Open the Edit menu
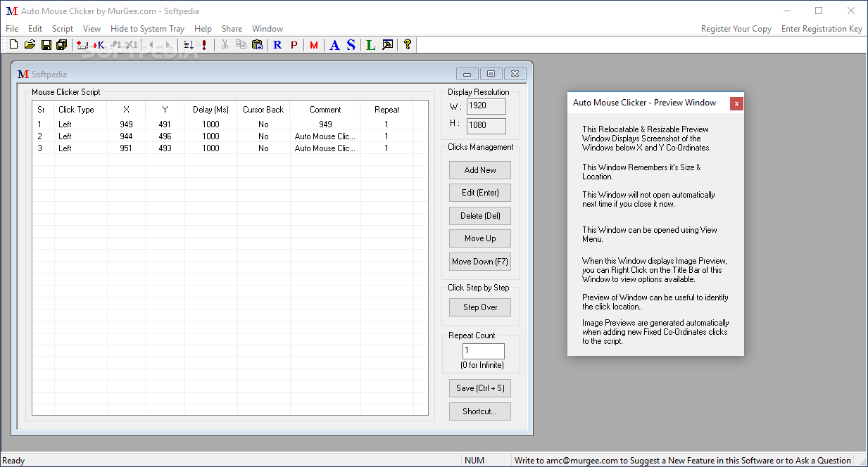Viewport: 868px width, 467px height. [35, 29]
